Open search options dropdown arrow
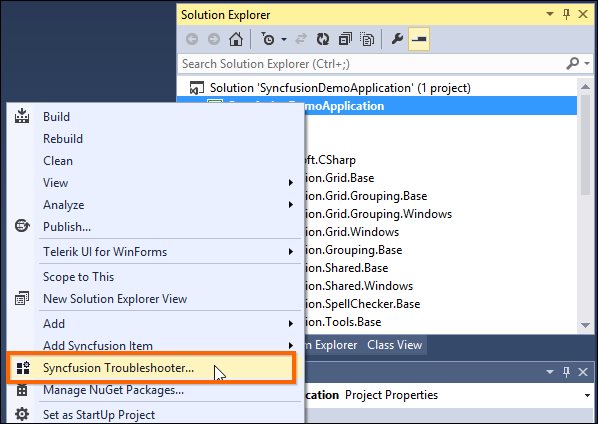Viewport: 598px width, 424px height. pos(587,63)
